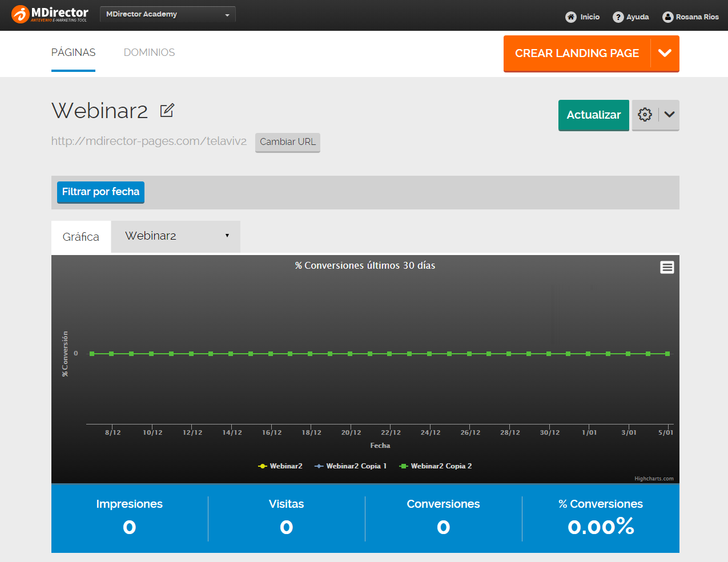Click the chart title % Conversiones últimos 30 días
Screen dimensions: 728x562
pos(365,265)
